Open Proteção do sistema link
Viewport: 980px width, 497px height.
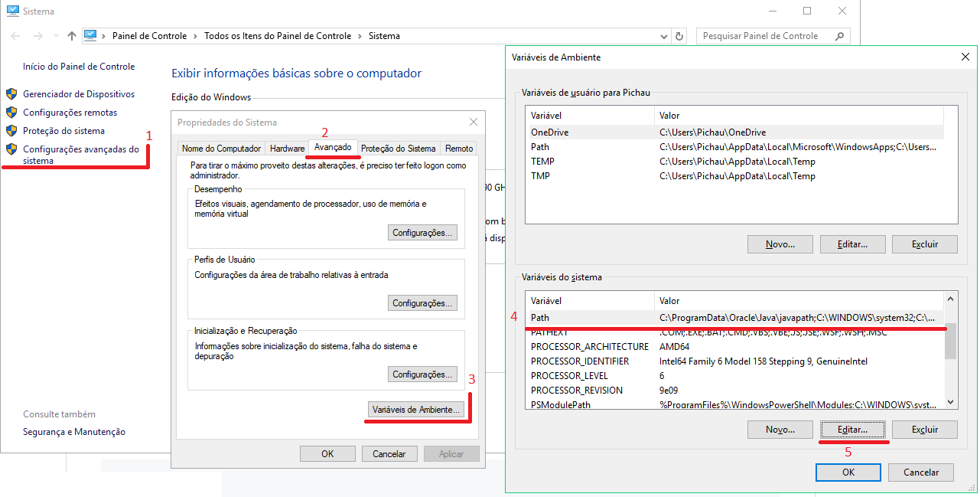(63, 131)
